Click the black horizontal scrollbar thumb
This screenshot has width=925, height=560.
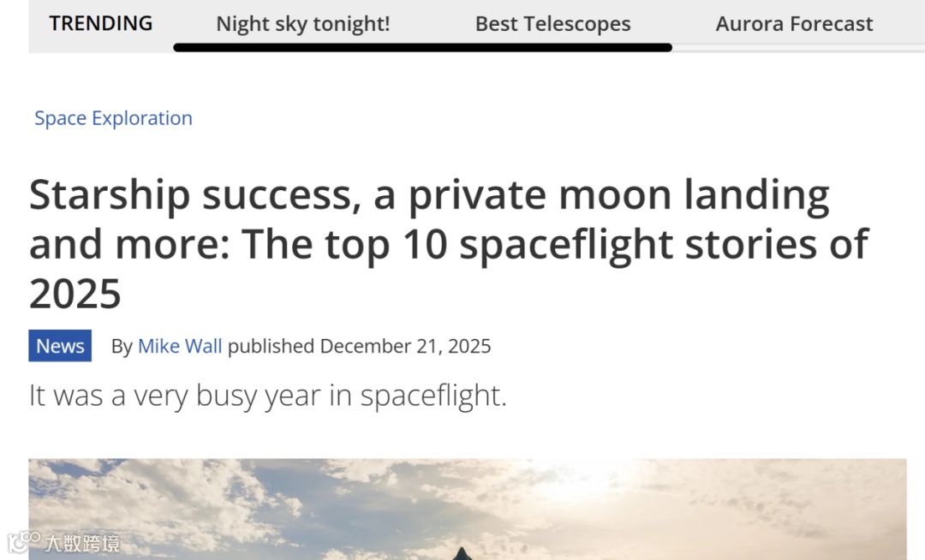click(x=422, y=47)
